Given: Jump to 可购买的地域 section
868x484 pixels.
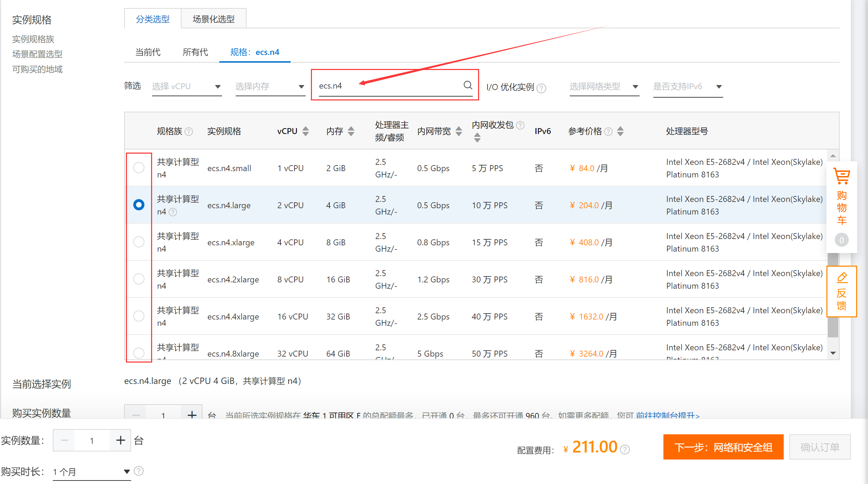Looking at the screenshot, I should (37, 69).
